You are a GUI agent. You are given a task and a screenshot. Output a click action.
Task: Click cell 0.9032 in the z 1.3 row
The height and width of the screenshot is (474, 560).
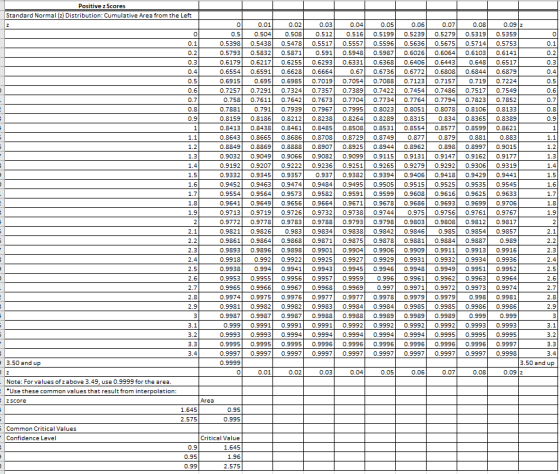[x=220, y=156]
